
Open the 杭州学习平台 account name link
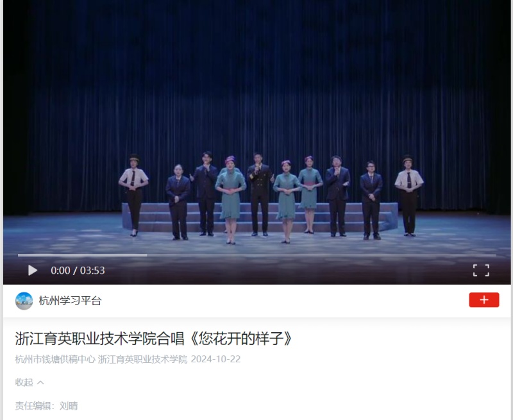pyautogui.click(x=70, y=301)
